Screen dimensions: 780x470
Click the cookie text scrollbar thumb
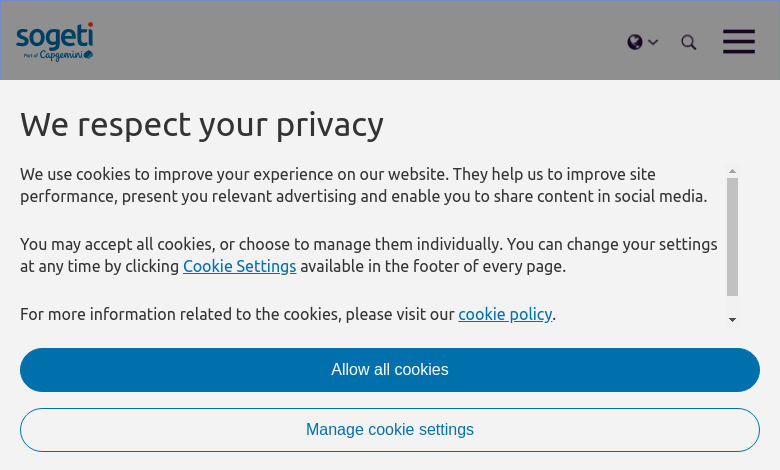click(x=733, y=236)
